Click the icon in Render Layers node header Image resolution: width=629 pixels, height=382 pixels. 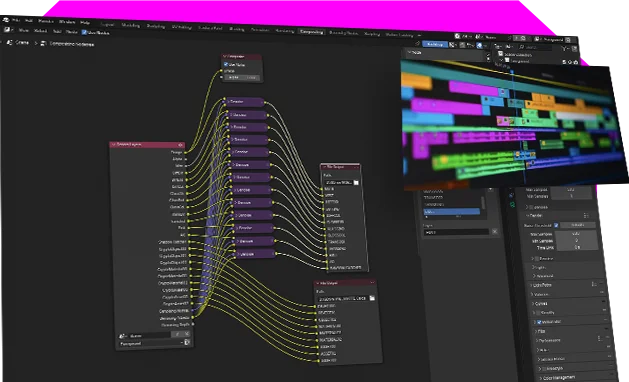coord(181,145)
